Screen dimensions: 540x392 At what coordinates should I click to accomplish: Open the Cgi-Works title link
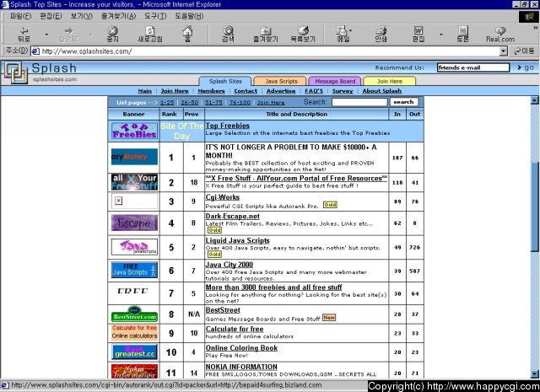tap(223, 197)
